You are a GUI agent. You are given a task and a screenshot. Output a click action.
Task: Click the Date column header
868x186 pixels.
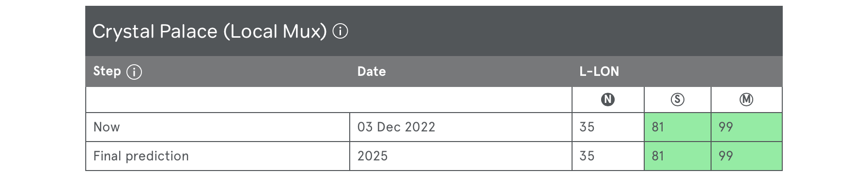[372, 72]
